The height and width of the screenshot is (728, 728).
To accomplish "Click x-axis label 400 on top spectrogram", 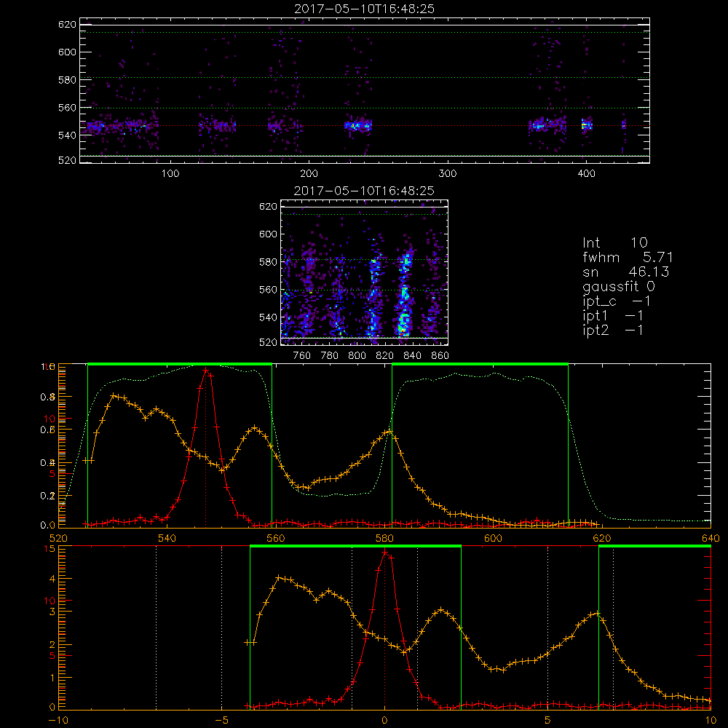I will click(586, 174).
